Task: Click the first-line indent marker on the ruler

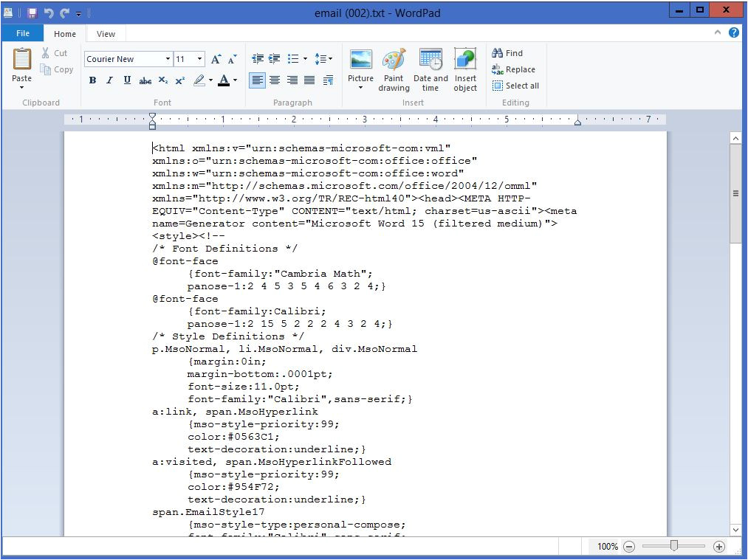Action: tap(152, 116)
